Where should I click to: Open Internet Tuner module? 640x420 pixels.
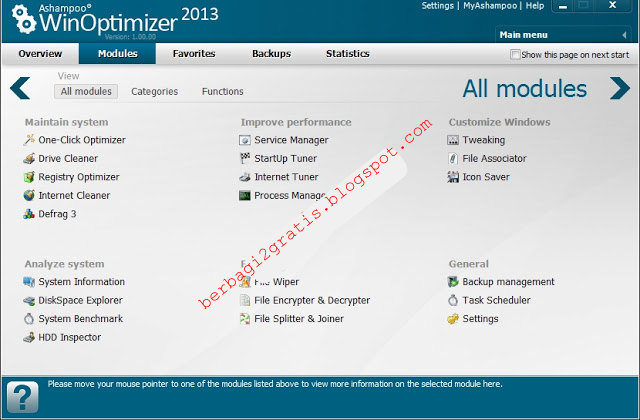(x=286, y=177)
